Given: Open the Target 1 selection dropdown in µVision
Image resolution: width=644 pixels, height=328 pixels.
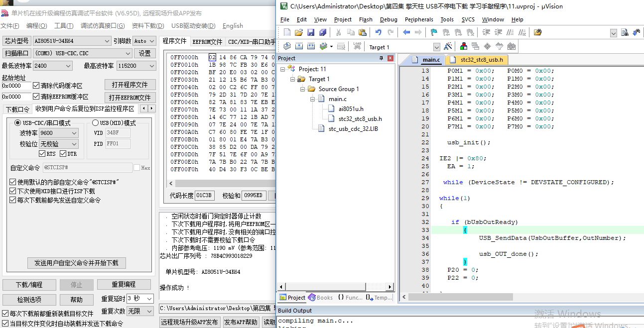Looking at the screenshot, I should pos(436,47).
